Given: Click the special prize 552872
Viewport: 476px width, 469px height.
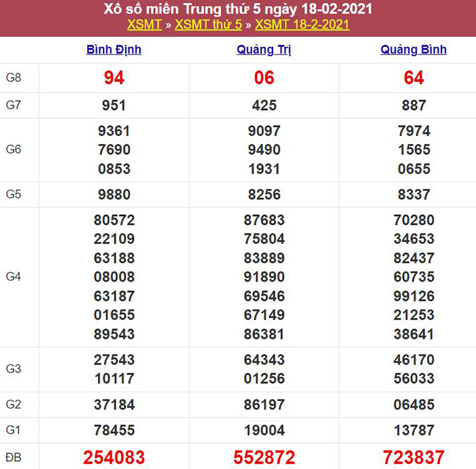Looking at the screenshot, I should (x=264, y=457).
